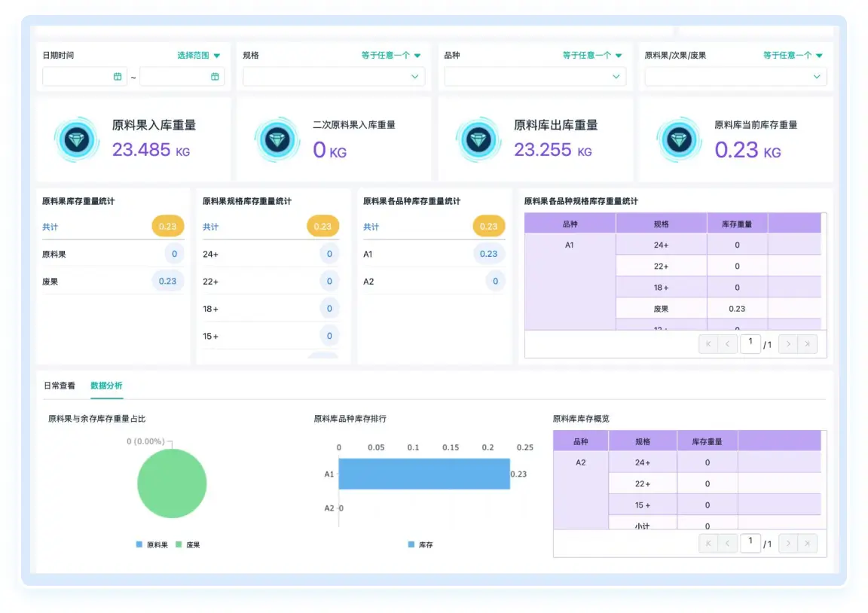Image resolution: width=868 pixels, height=613 pixels.
Task: Click 共计 in 原料果各品种库存重量统计
Action: point(371,226)
